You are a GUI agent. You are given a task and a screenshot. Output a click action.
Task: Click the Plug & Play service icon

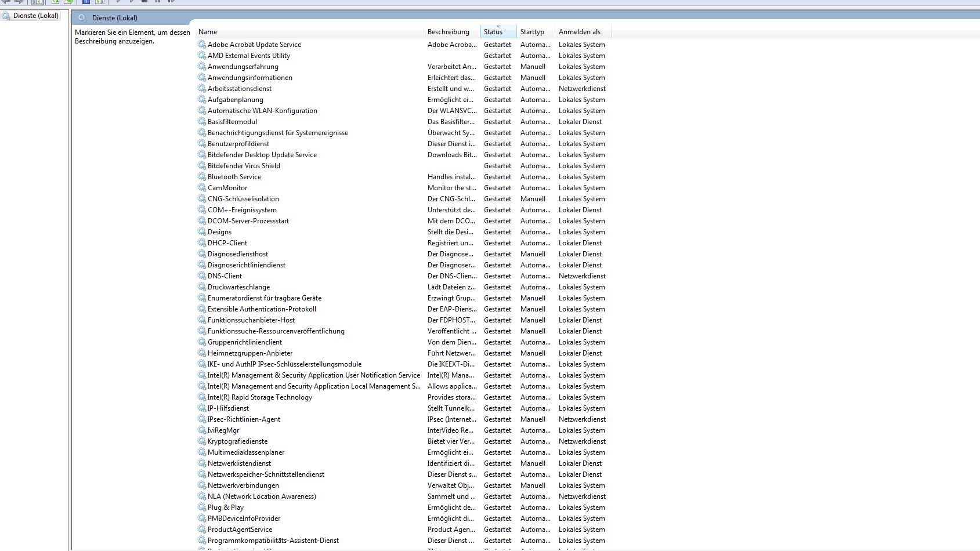coord(202,507)
